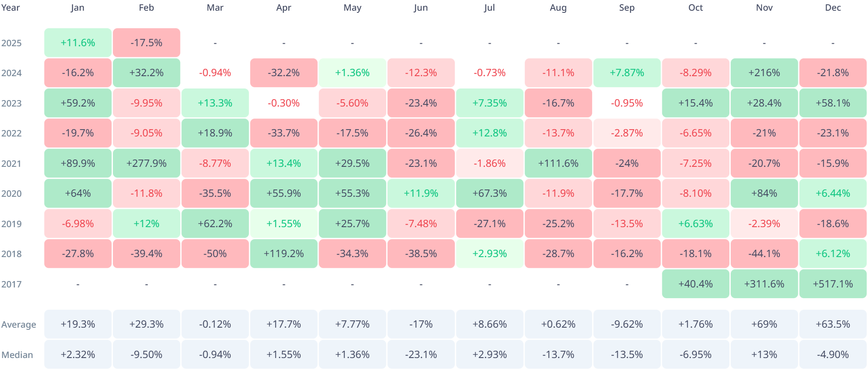
Task: Click the Average row label
Action: click(19, 325)
